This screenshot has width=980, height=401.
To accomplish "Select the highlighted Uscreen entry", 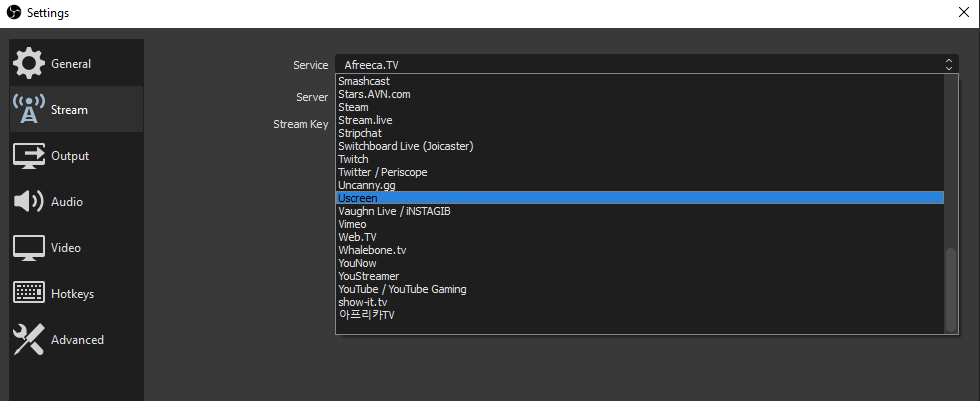I will pyautogui.click(x=639, y=198).
